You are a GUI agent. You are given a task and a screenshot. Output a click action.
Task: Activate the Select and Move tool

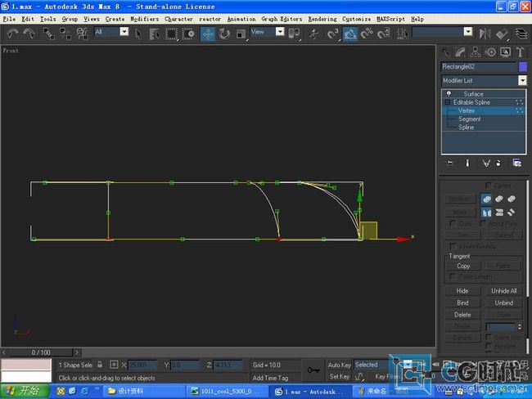208,34
